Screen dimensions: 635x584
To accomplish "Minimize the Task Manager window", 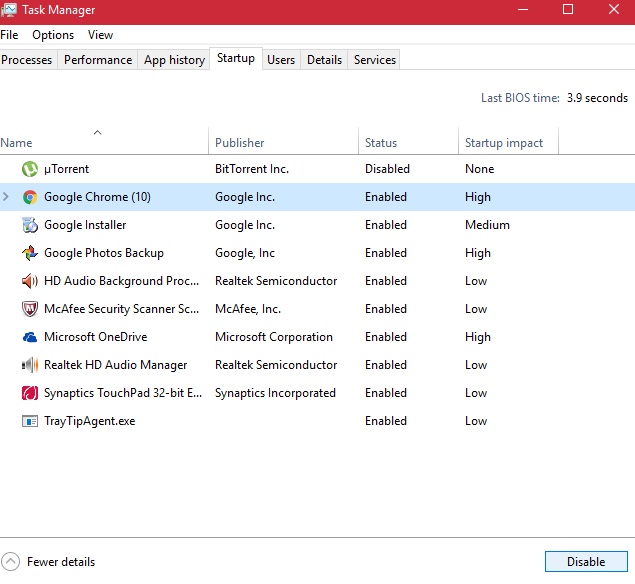I will tap(523, 9).
